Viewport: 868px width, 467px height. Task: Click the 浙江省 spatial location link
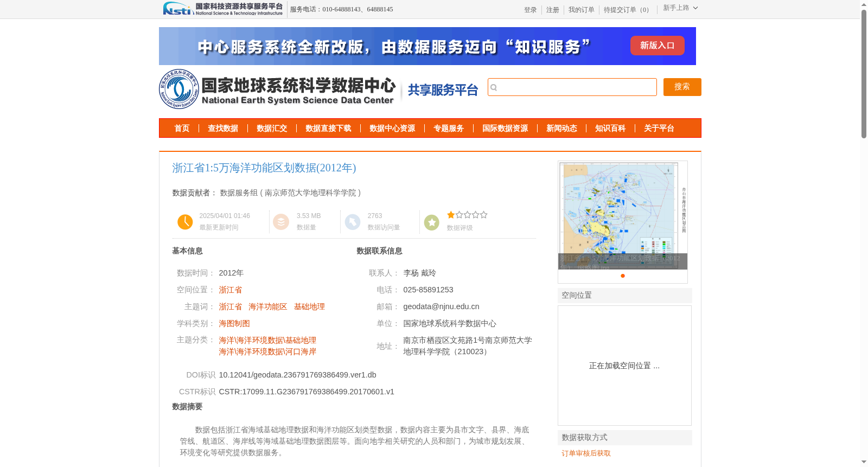[231, 290]
